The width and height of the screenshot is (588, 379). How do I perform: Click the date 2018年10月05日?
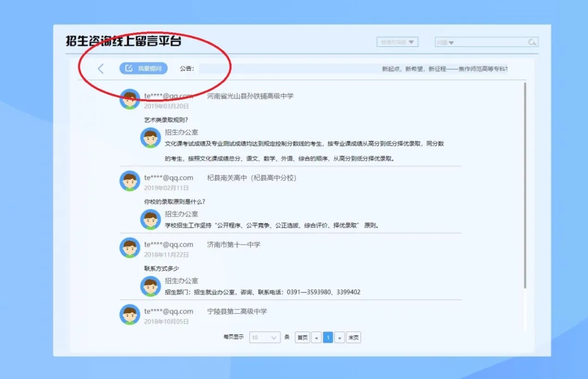coord(167,322)
